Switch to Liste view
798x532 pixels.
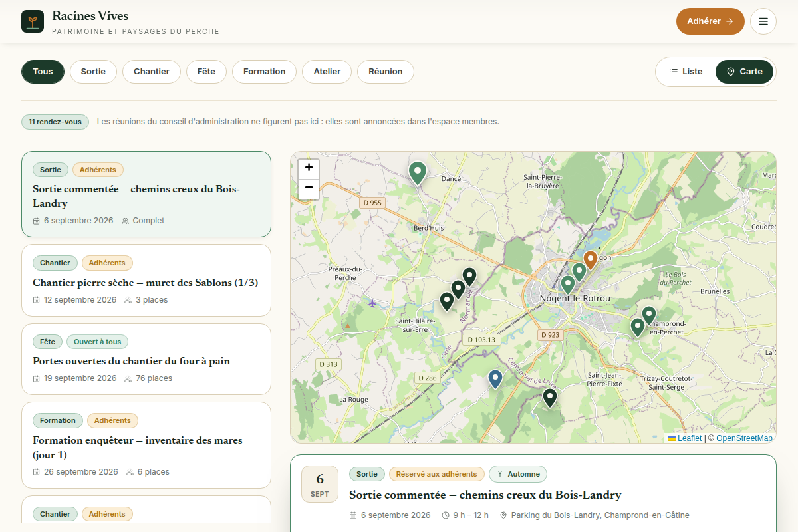pos(686,72)
